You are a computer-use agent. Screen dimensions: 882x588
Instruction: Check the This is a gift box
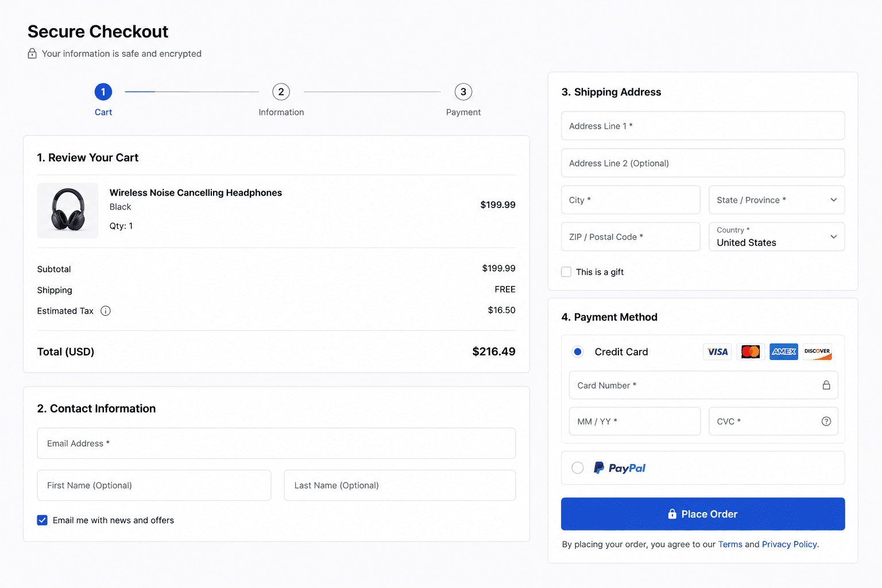click(x=566, y=272)
